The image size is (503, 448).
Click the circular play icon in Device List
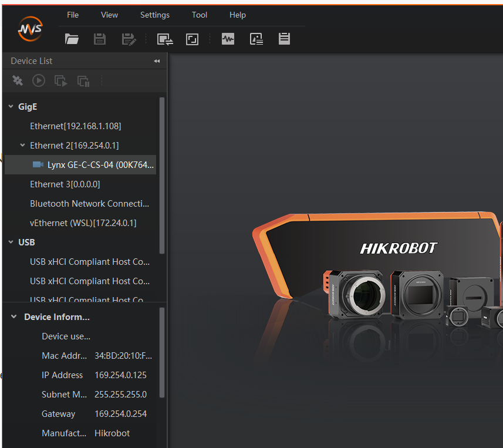click(x=39, y=80)
